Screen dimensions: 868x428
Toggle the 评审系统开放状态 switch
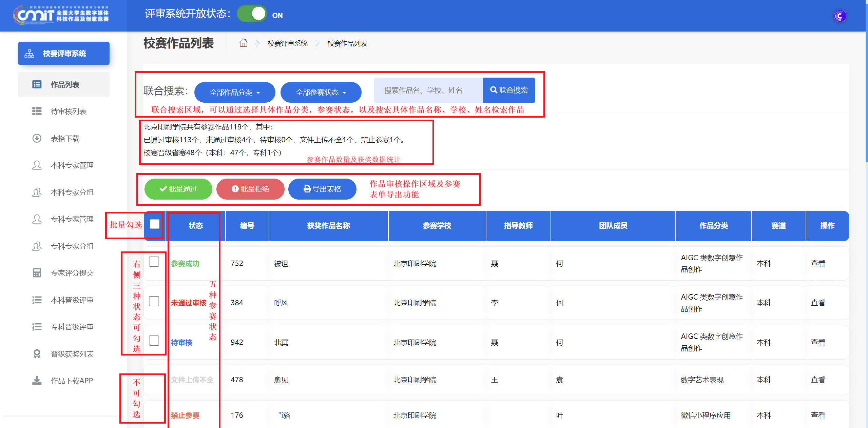[252, 14]
